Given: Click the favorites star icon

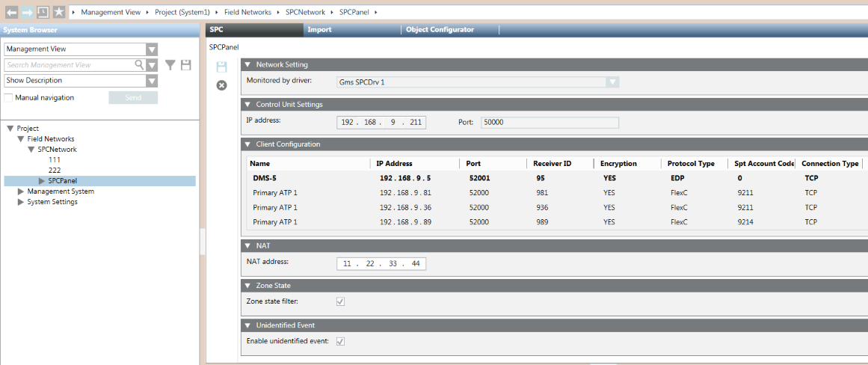Looking at the screenshot, I should [59, 12].
